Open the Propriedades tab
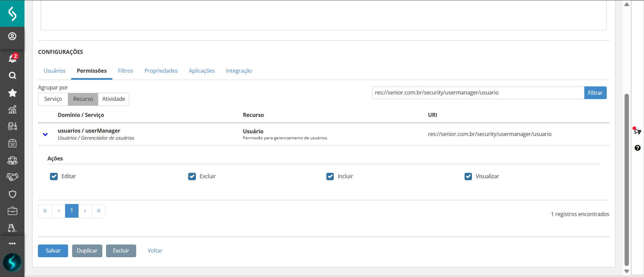Screen dimensions: 644x277 coord(161,71)
